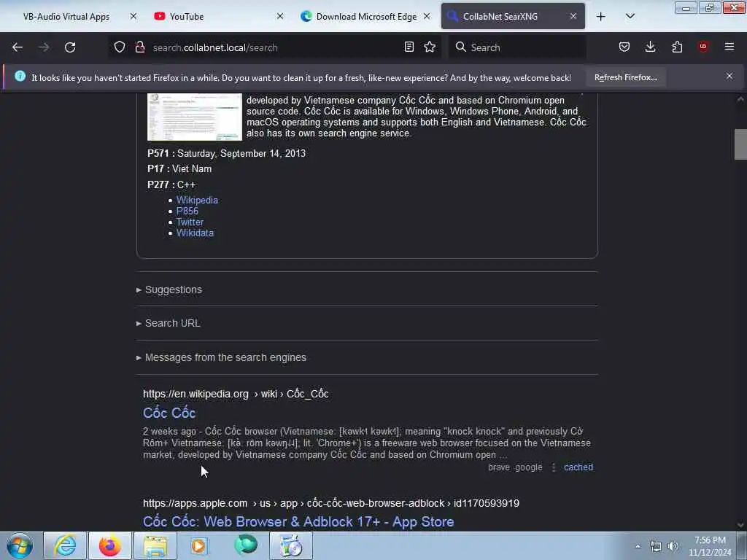This screenshot has height=560, width=747.
Task: Select Firefox in the taskbar
Action: (x=110, y=545)
